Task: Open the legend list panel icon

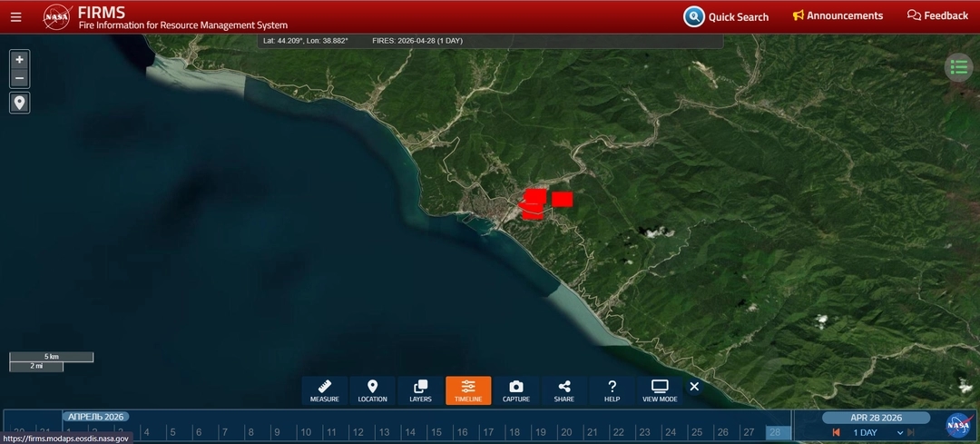Action: [x=959, y=67]
